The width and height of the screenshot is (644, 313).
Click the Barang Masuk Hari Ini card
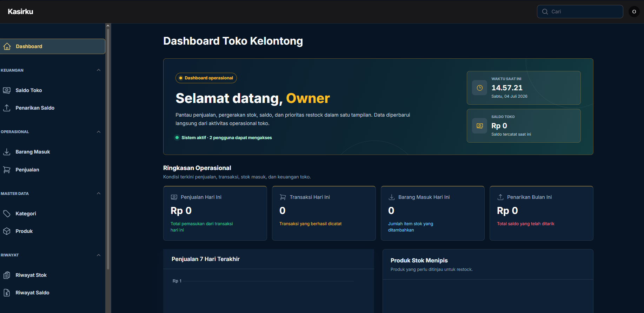[433, 213]
